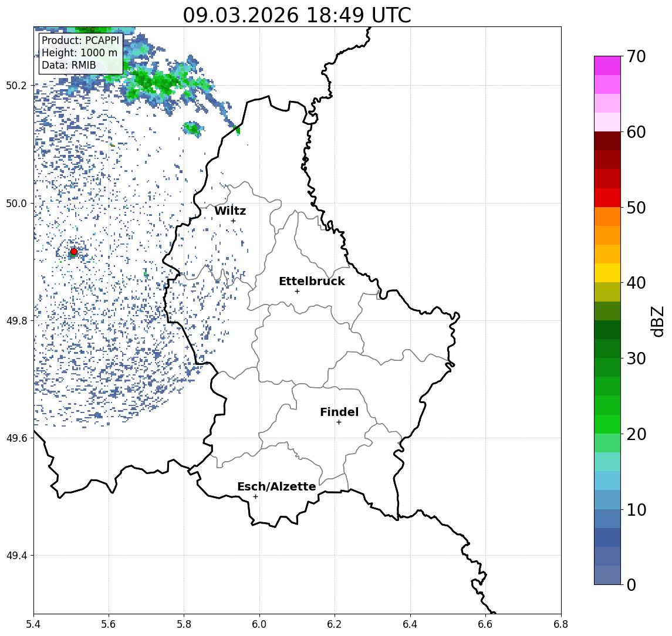Click the colorbar tick label 60
Screen dimensions: 672x636
click(x=636, y=132)
